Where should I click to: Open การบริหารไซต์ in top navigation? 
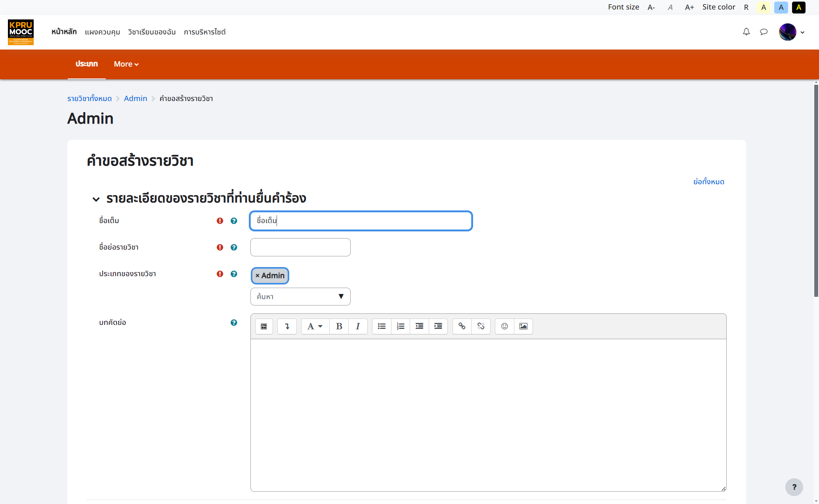pos(204,32)
